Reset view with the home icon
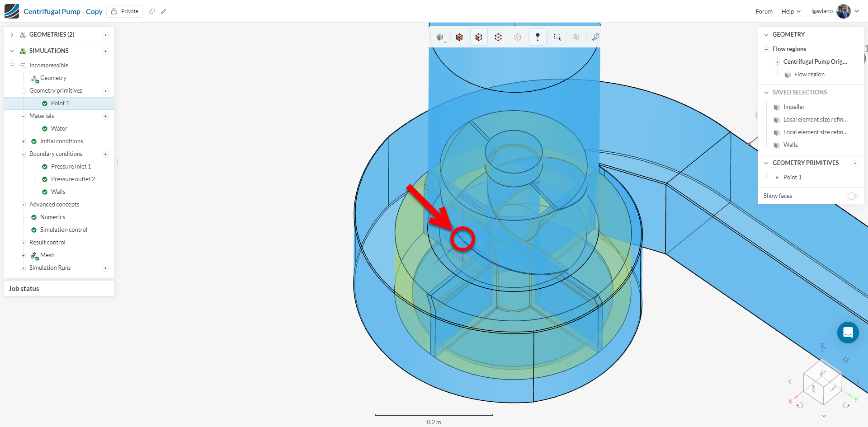 coord(846,360)
